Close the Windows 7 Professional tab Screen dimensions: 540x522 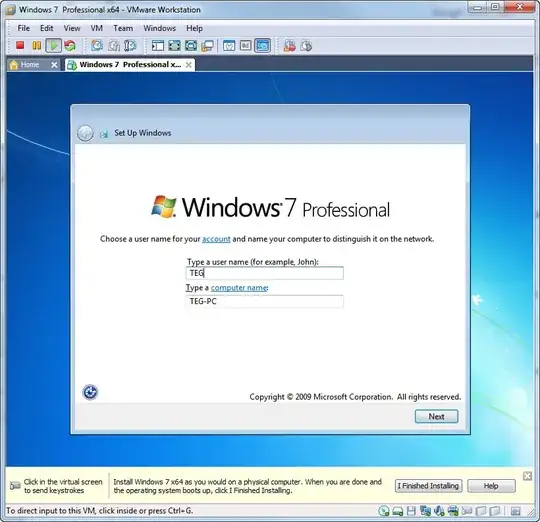(189, 65)
